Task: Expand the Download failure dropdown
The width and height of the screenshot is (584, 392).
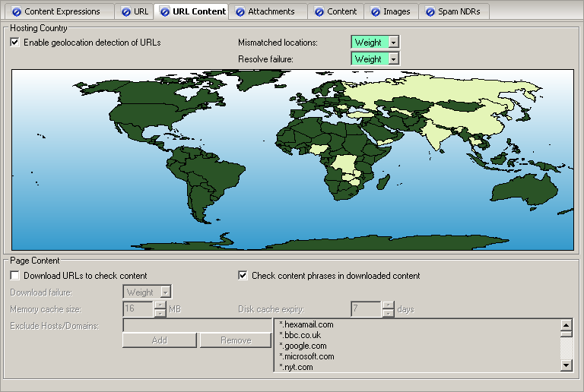Action: tap(165, 292)
